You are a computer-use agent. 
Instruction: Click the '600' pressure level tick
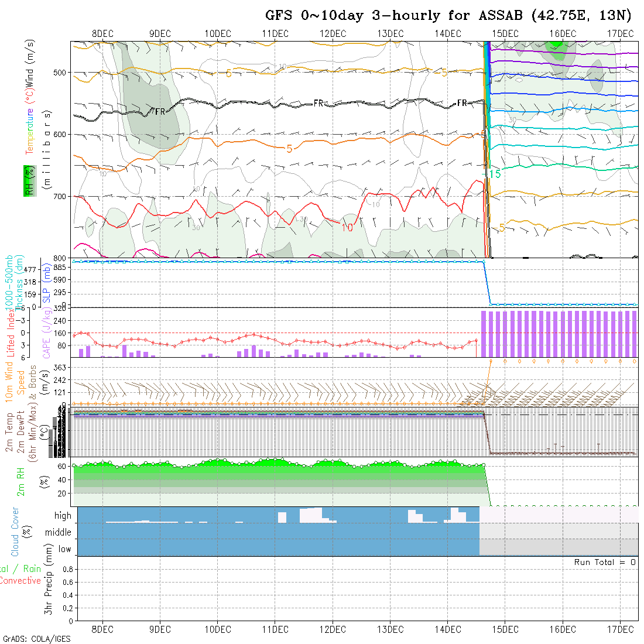click(60, 134)
